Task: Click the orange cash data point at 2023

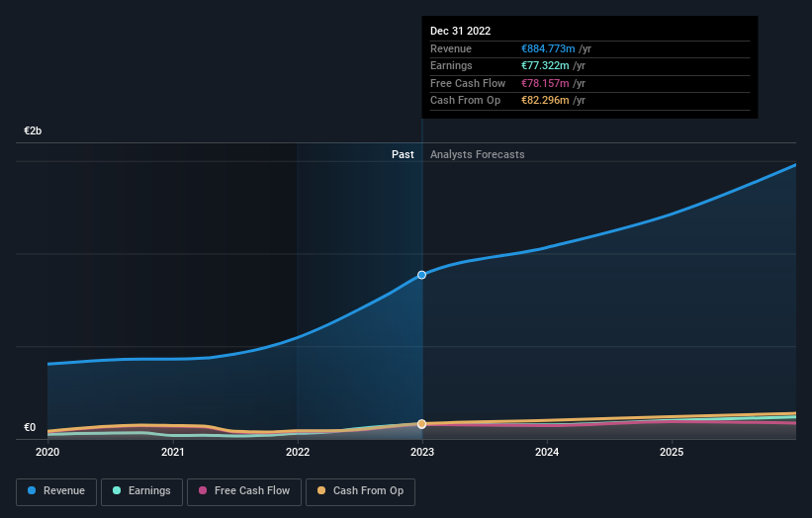Action: [422, 424]
